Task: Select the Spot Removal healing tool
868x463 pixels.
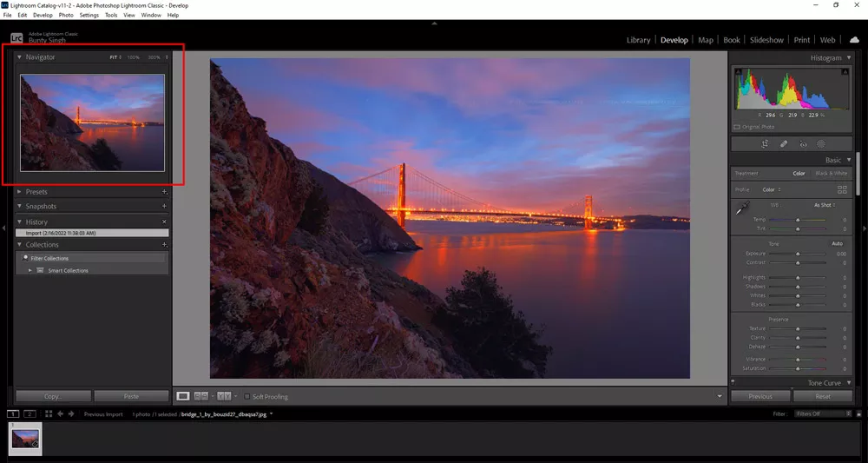Action: (x=783, y=144)
